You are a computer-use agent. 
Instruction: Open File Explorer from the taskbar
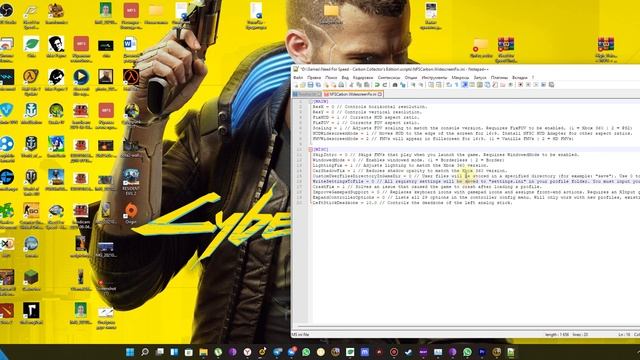coord(203,352)
